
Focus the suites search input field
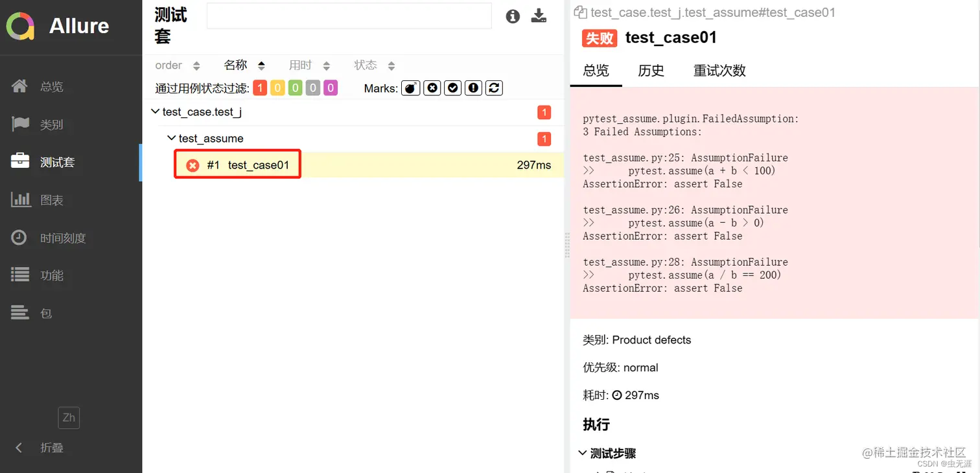pyautogui.click(x=349, y=16)
